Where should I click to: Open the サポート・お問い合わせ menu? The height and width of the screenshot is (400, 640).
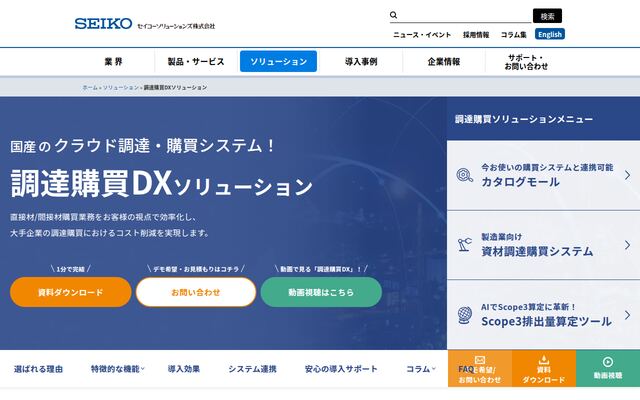[x=526, y=62]
